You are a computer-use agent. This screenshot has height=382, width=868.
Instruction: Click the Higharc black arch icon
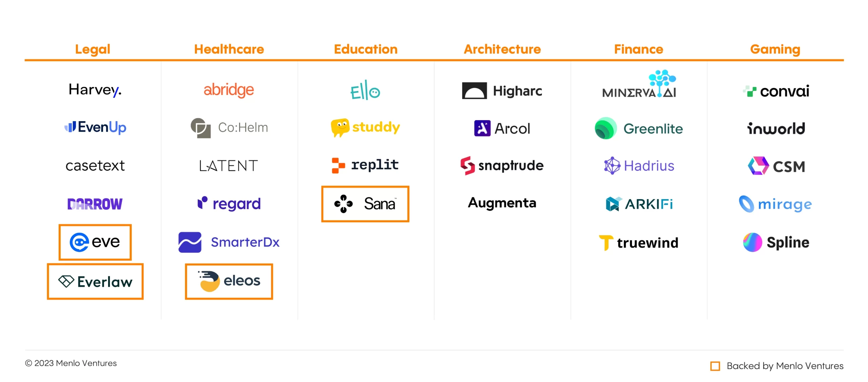(x=474, y=91)
